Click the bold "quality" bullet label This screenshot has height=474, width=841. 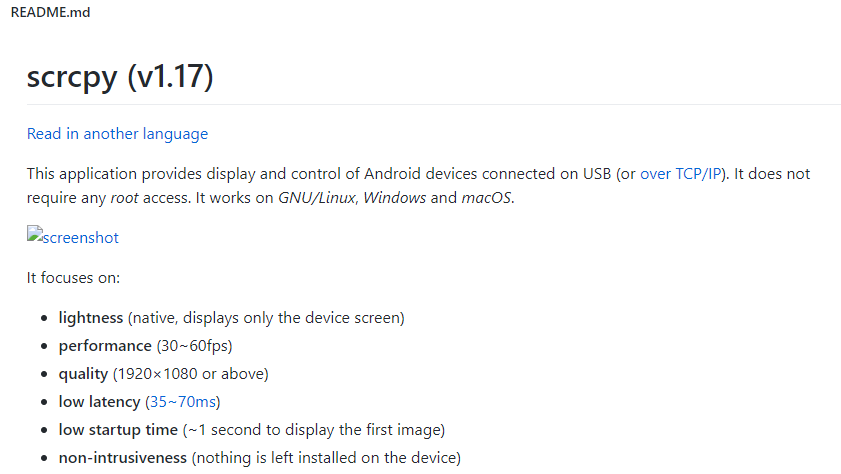pos(83,373)
